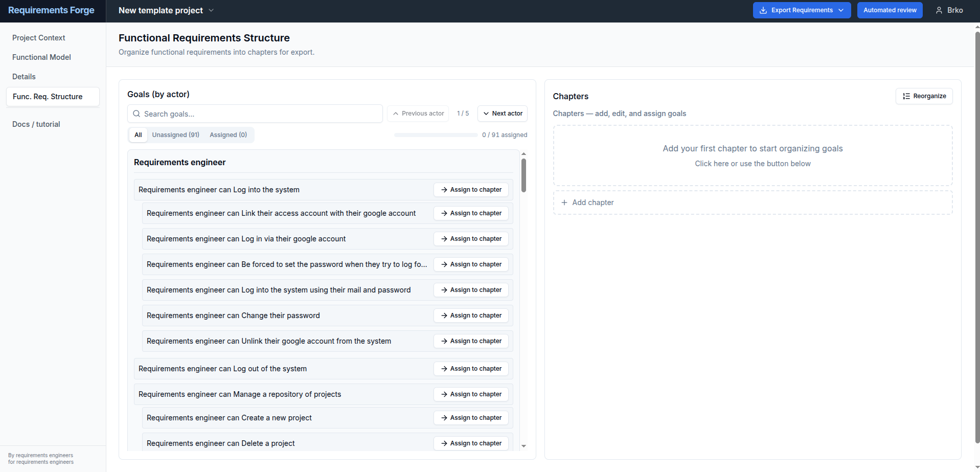Expand the Export Requirements dropdown chevron
The height and width of the screenshot is (472, 980).
point(841,10)
